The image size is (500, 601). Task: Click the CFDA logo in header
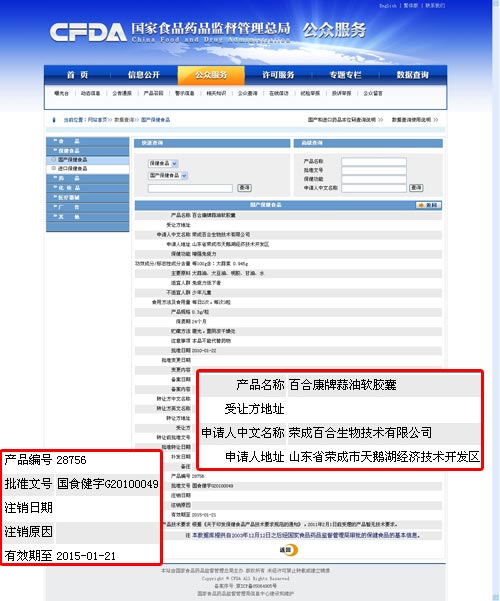(88, 32)
